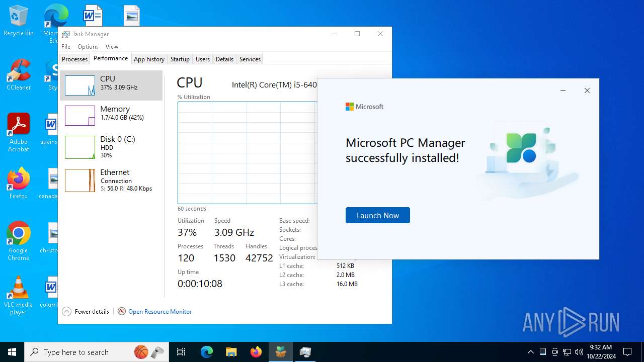Open image file icon at desktop top
The image size is (644, 362).
tap(132, 16)
